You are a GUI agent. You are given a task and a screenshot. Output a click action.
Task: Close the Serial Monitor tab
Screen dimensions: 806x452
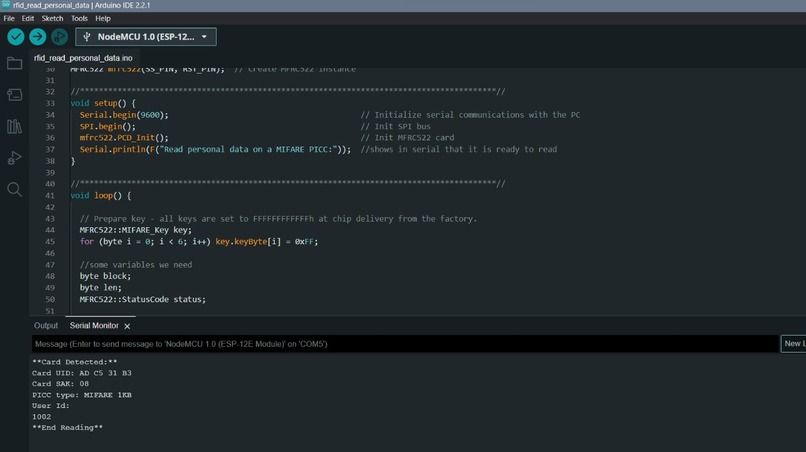(127, 326)
